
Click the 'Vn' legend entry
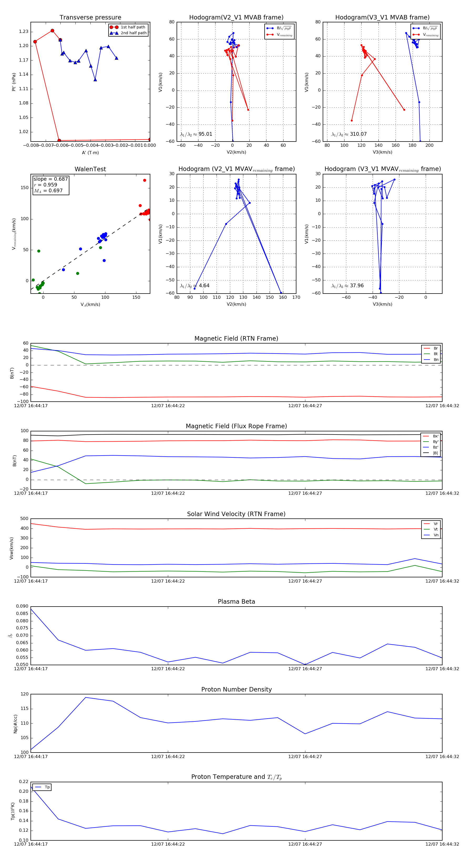pos(431,535)
